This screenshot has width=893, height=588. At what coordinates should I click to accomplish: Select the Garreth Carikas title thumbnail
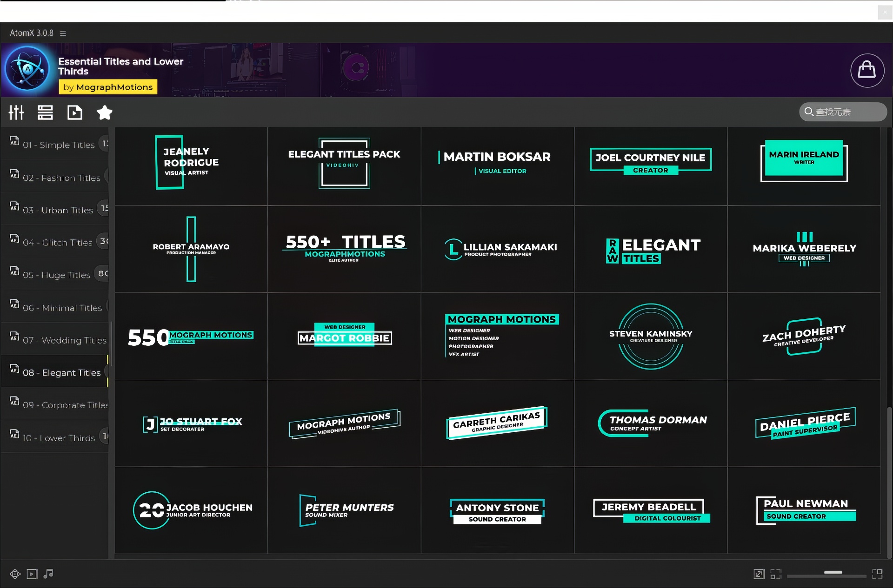498,423
